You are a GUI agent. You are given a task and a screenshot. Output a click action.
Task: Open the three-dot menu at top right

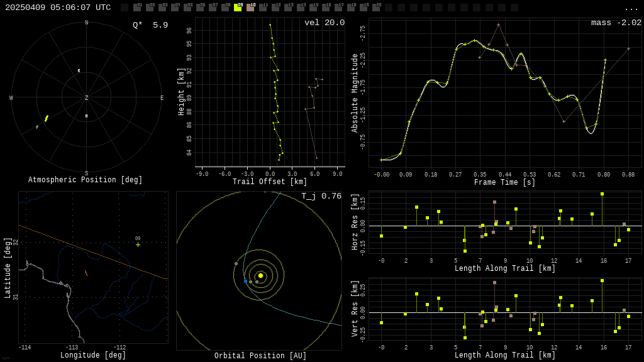pos(631,9)
